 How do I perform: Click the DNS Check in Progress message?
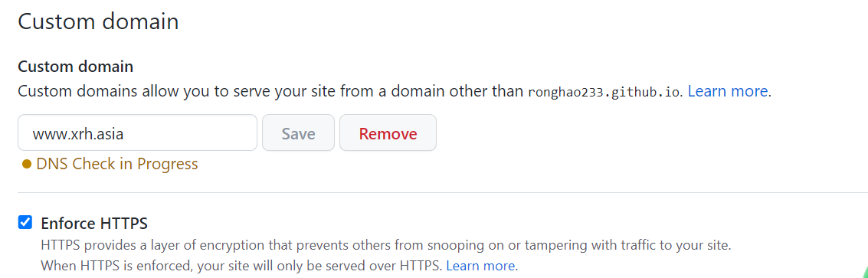tap(116, 165)
